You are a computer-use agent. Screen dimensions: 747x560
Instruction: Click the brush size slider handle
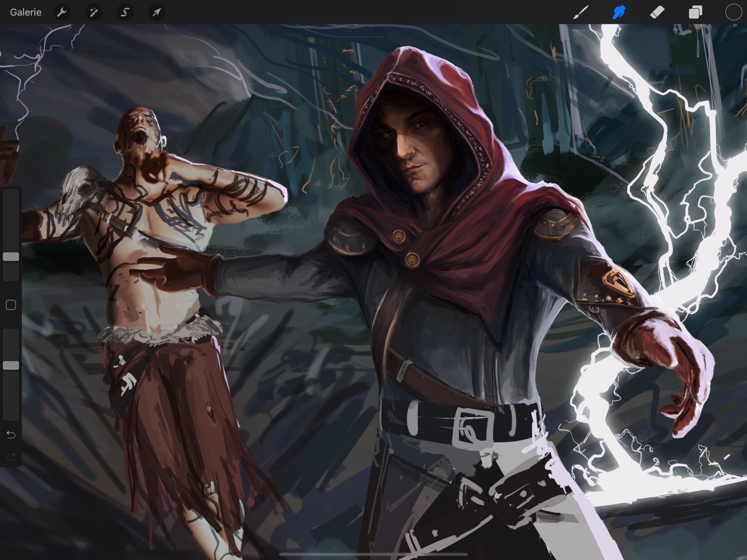[11, 256]
